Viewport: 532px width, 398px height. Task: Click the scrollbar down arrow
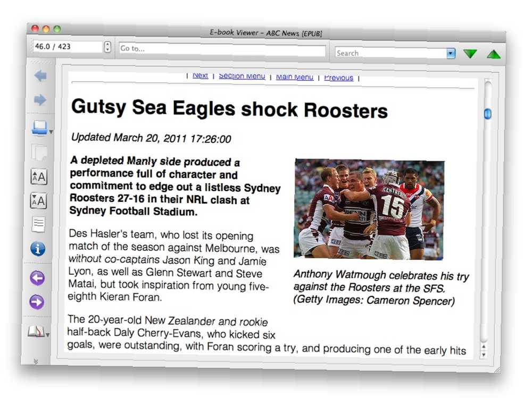click(x=484, y=354)
